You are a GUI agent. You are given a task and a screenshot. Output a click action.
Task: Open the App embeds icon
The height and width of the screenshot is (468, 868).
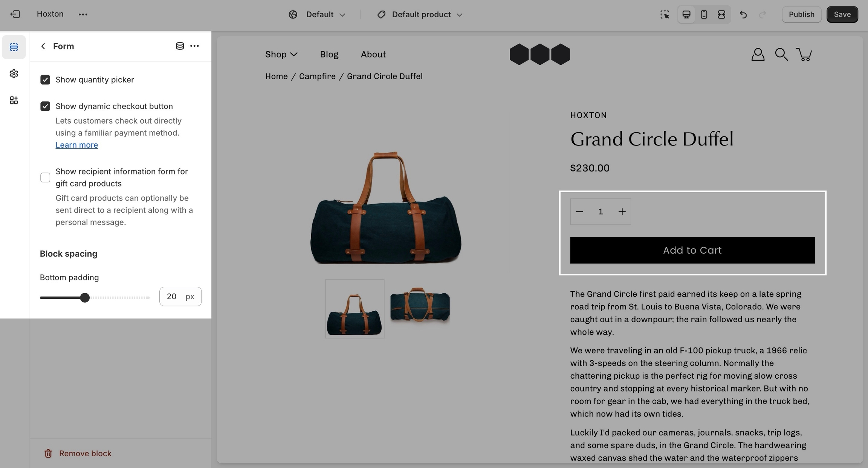pos(14,100)
